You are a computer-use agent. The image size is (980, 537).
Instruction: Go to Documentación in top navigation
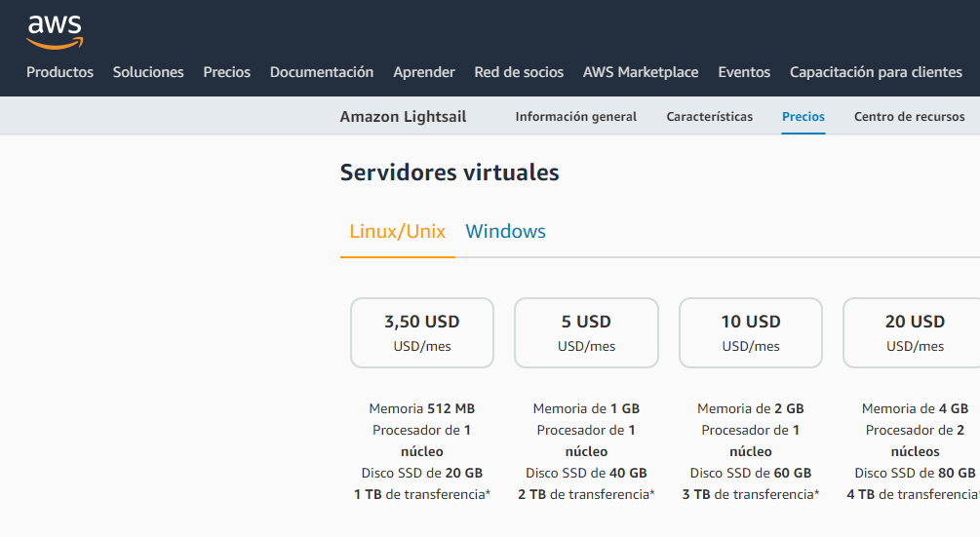tap(322, 72)
